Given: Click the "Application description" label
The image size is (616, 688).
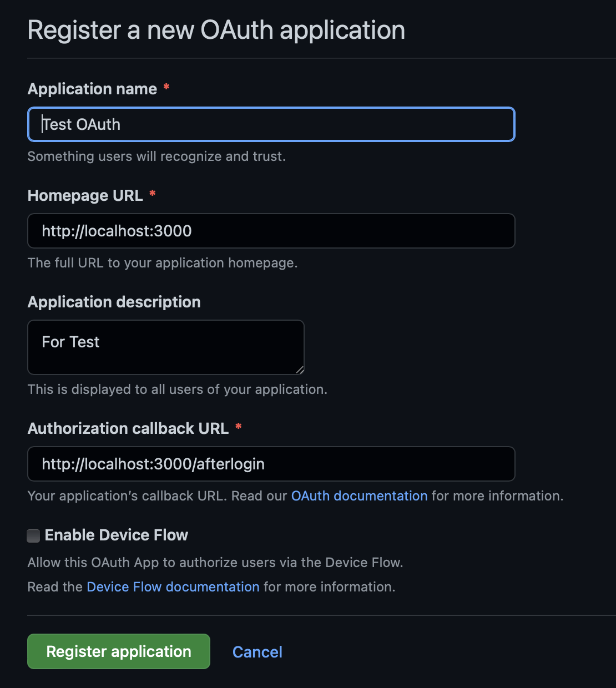Looking at the screenshot, I should coord(114,302).
